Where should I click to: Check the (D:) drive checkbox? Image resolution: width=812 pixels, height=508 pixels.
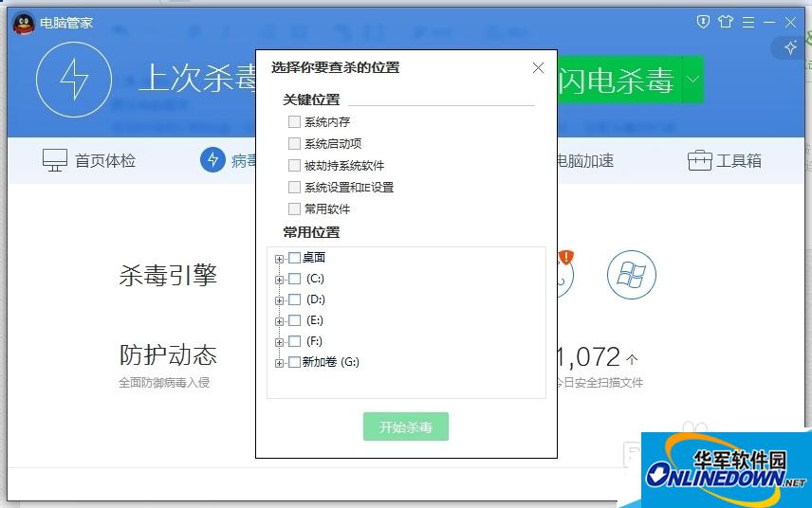[x=294, y=299]
